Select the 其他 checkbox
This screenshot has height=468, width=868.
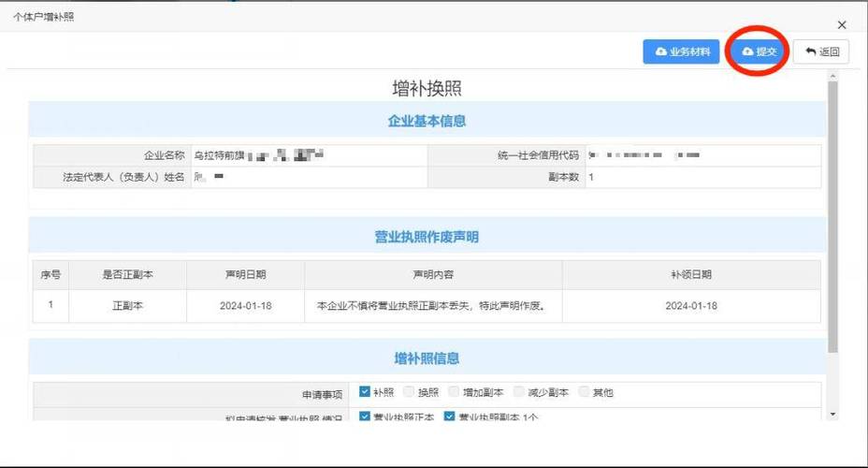tap(584, 392)
